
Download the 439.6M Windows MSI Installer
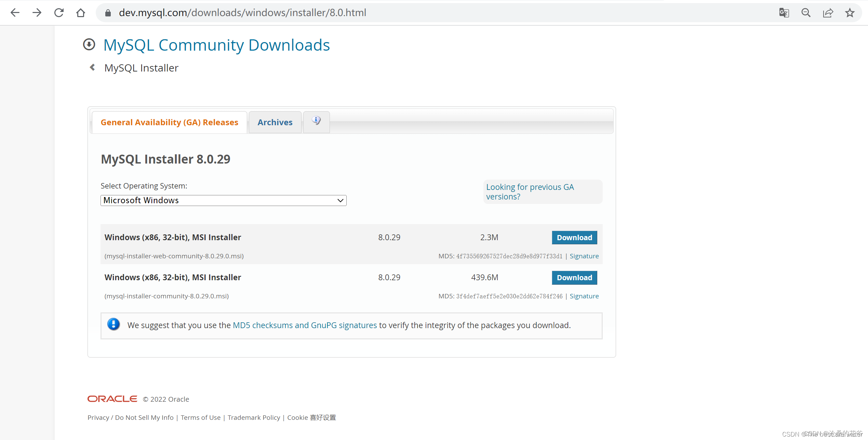(x=574, y=277)
